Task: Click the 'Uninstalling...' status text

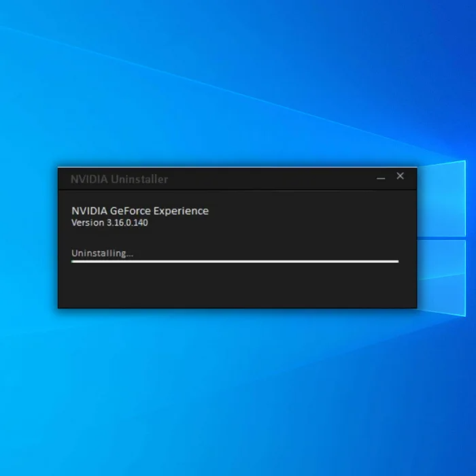Action: 102,253
